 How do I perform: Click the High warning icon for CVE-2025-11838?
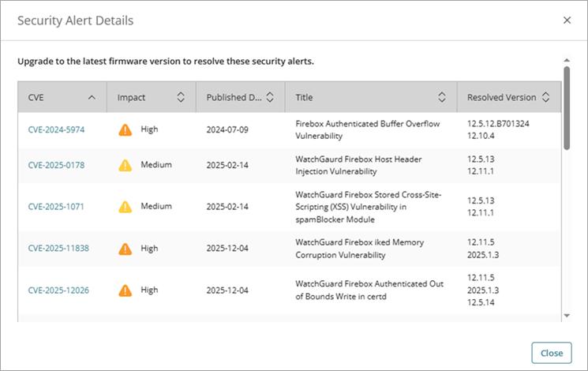pos(125,249)
